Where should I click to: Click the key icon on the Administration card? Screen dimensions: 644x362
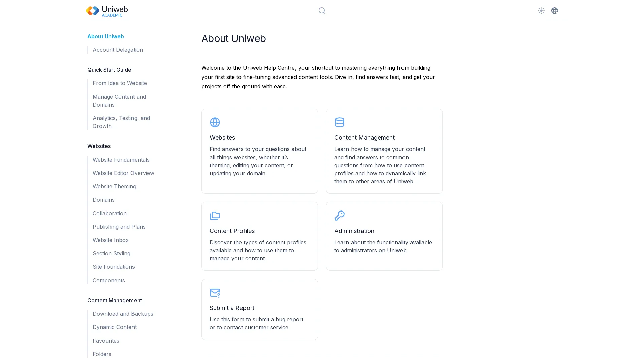[x=340, y=216]
